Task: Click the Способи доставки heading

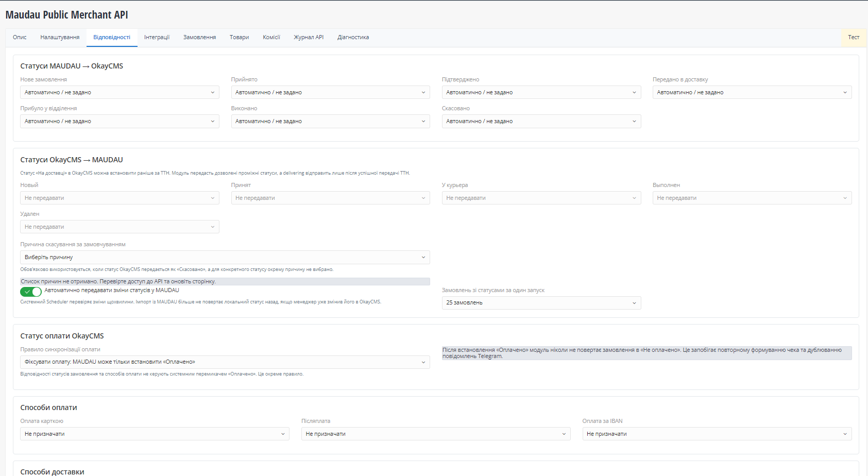Action: click(52, 471)
